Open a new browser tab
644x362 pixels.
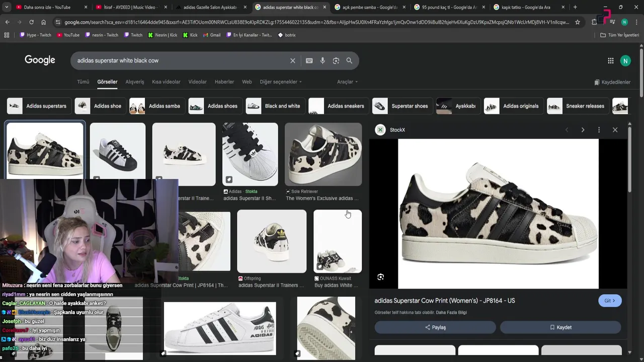click(x=575, y=7)
